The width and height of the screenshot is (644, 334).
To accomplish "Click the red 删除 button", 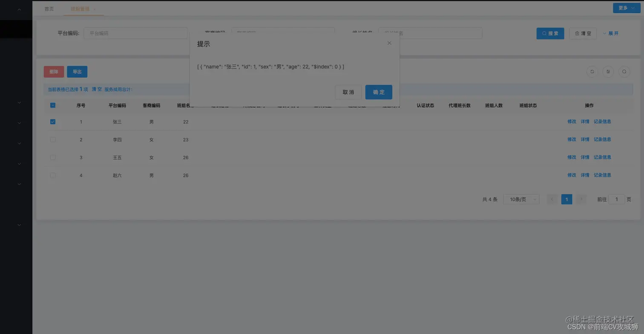I will pyautogui.click(x=54, y=72).
